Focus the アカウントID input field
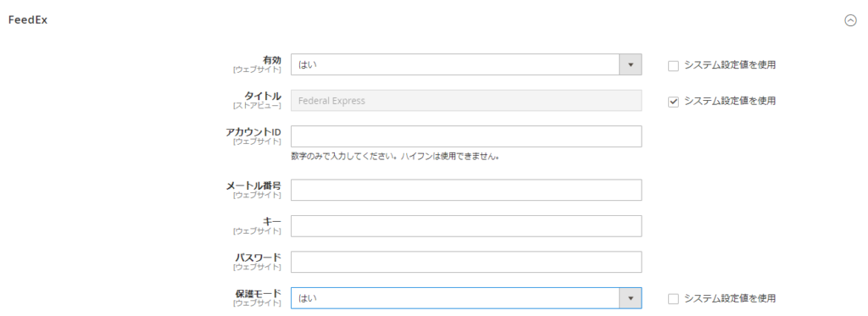The image size is (868, 316). click(x=466, y=136)
